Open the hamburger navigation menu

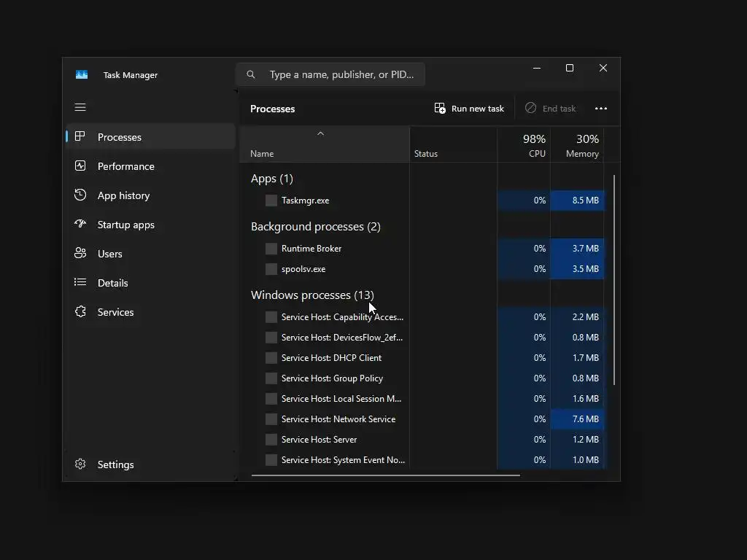[80, 107]
